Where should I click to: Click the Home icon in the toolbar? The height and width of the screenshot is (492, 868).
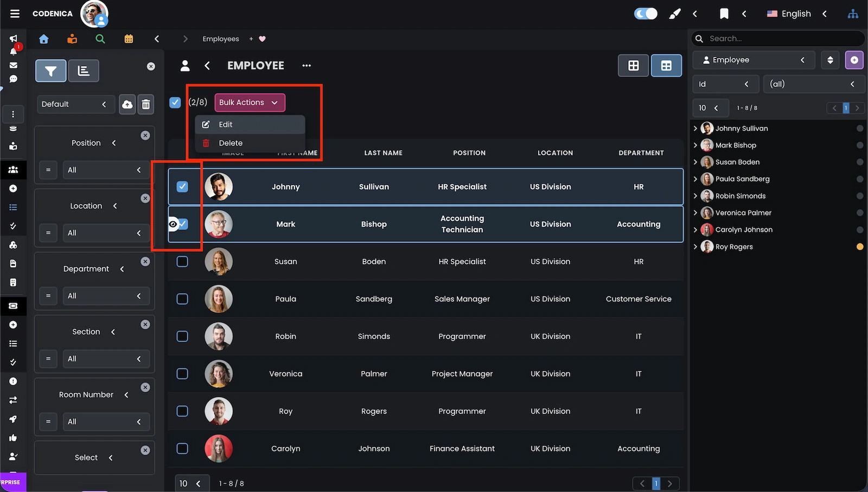tap(43, 39)
